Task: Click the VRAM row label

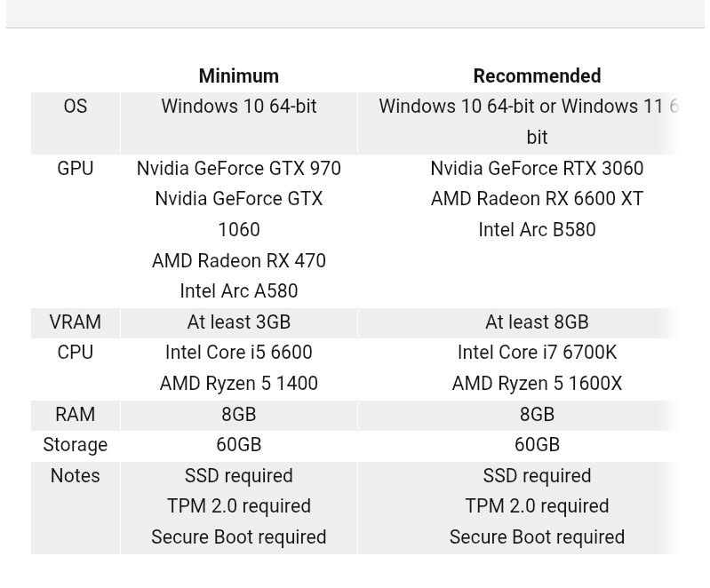Action: click(x=76, y=322)
